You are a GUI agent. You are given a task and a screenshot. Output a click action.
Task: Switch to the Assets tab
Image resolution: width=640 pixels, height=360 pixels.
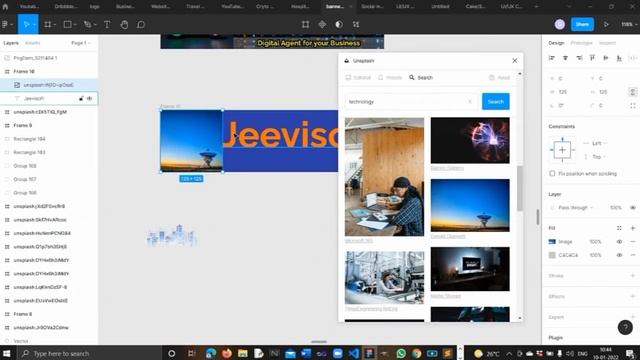33,43
